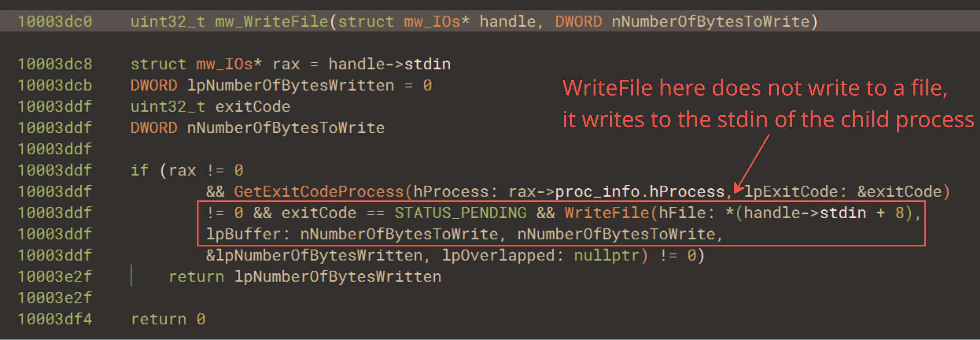Click the GetExitCodeProcess API call
The image size is (980, 340).
tap(319, 192)
